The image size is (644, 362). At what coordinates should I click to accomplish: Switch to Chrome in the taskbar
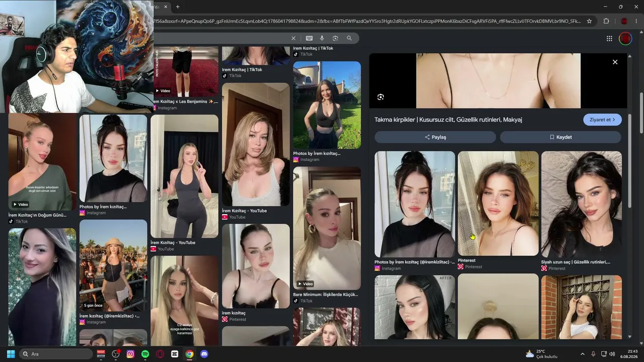(x=189, y=354)
